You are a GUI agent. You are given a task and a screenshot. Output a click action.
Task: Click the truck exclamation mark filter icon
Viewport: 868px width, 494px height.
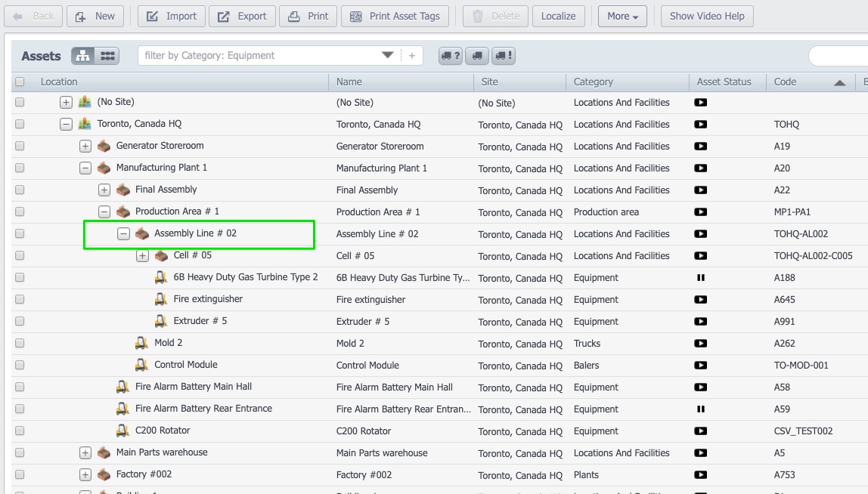504,56
